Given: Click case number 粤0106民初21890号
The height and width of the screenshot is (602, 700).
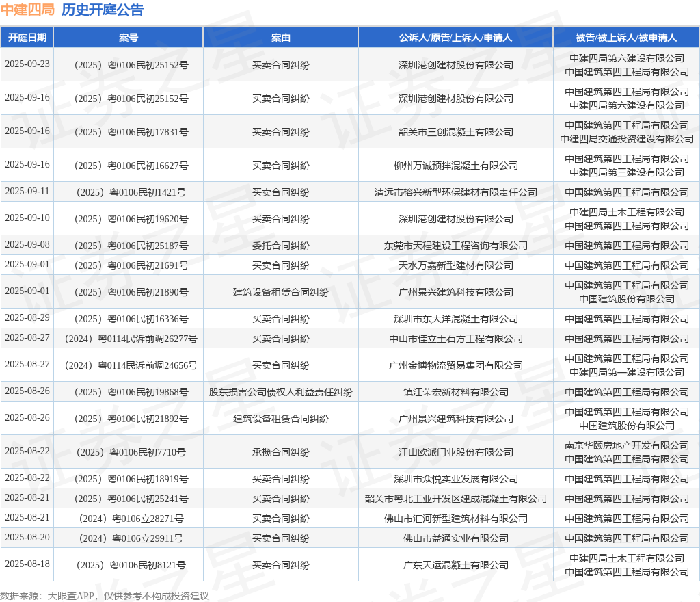Looking at the screenshot, I should (x=148, y=293).
